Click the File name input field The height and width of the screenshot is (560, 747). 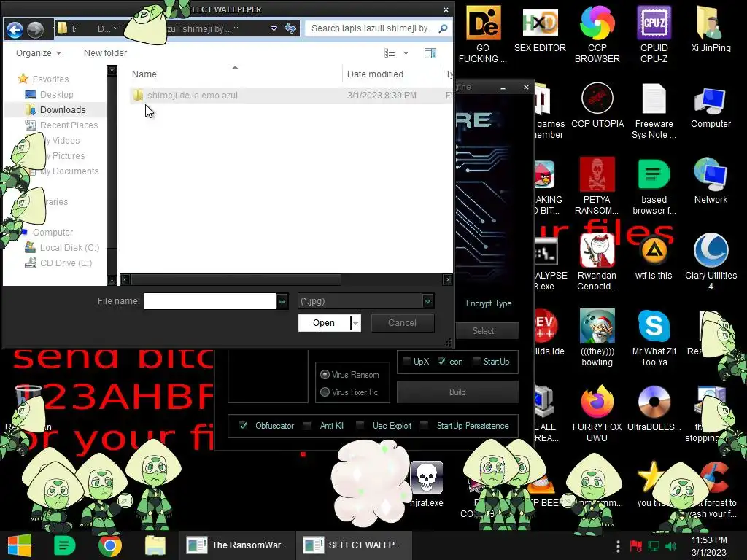[209, 301]
